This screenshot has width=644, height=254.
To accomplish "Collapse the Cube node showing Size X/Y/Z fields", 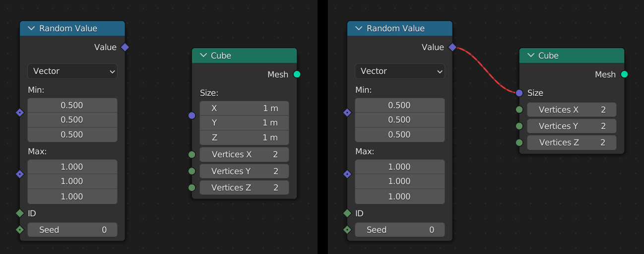I will pyautogui.click(x=203, y=56).
